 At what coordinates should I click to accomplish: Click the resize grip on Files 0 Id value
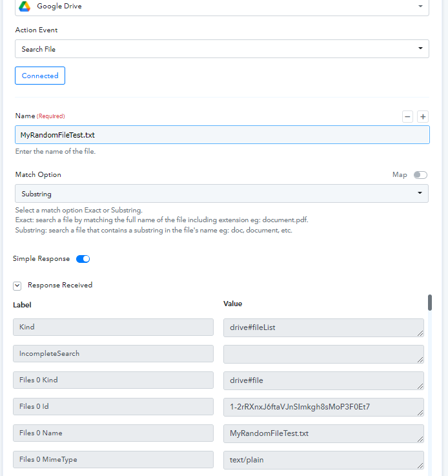click(420, 413)
